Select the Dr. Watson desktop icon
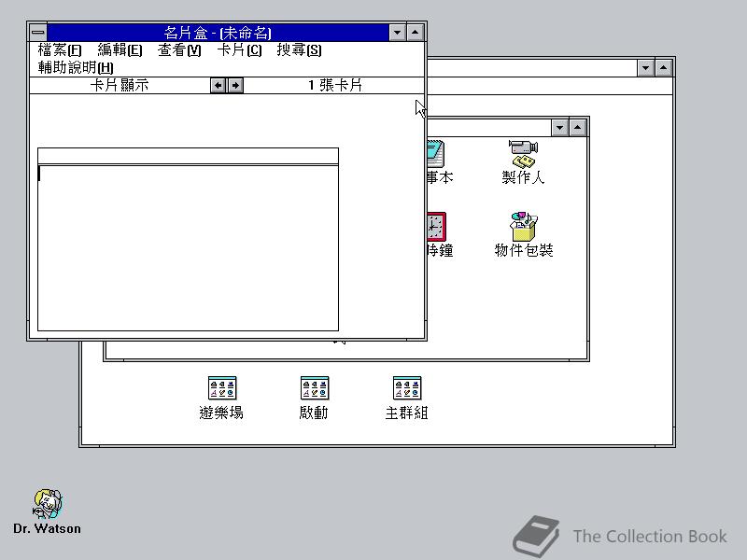The image size is (747, 560). click(x=47, y=511)
